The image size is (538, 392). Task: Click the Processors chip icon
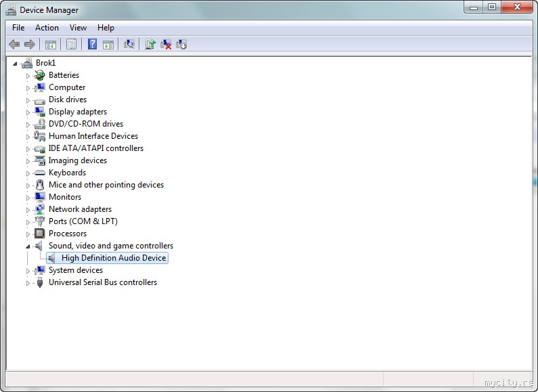pos(40,234)
